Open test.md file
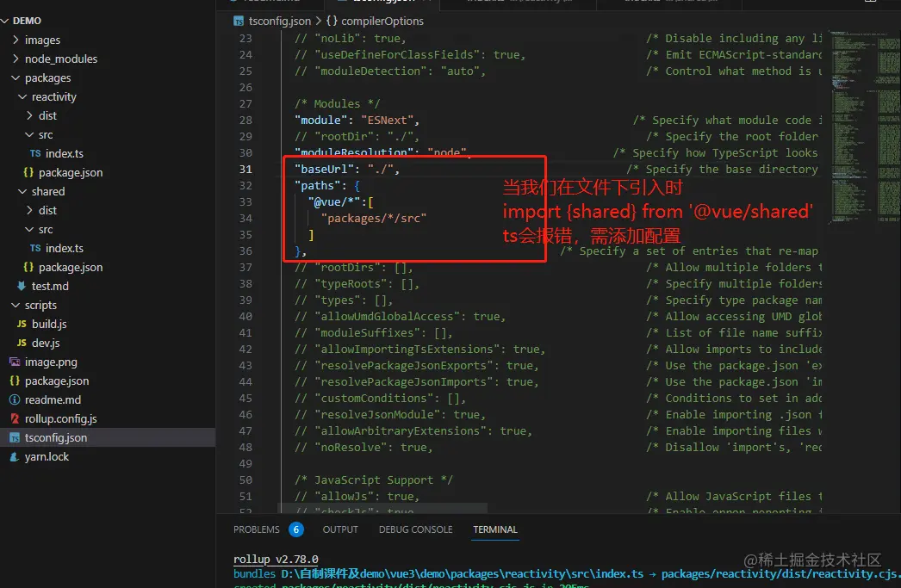The height and width of the screenshot is (588, 901). coord(50,286)
